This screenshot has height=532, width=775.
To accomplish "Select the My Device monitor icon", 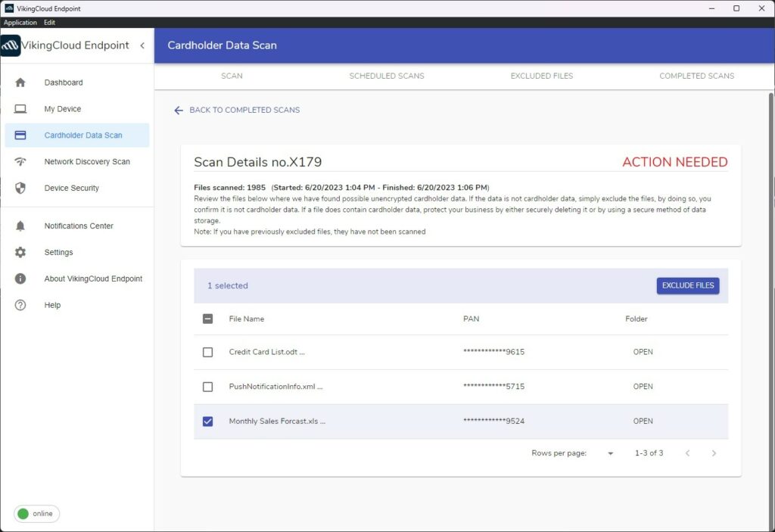I will coord(22,108).
